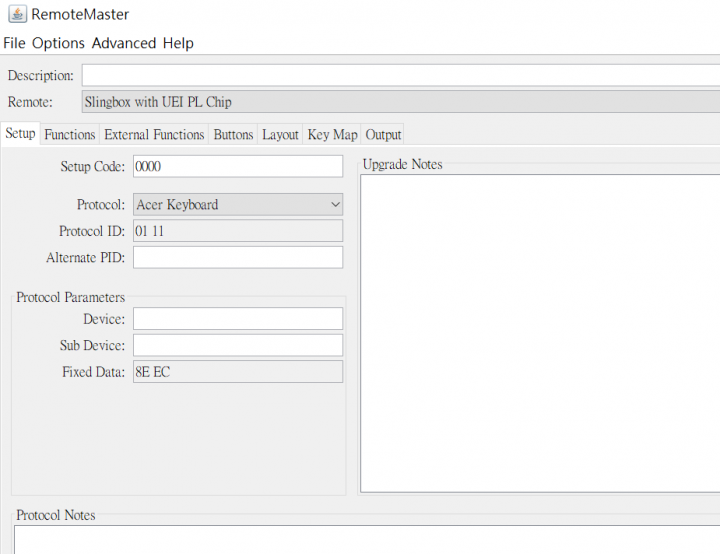Click the 'Protocol ID:' label

(x=92, y=231)
